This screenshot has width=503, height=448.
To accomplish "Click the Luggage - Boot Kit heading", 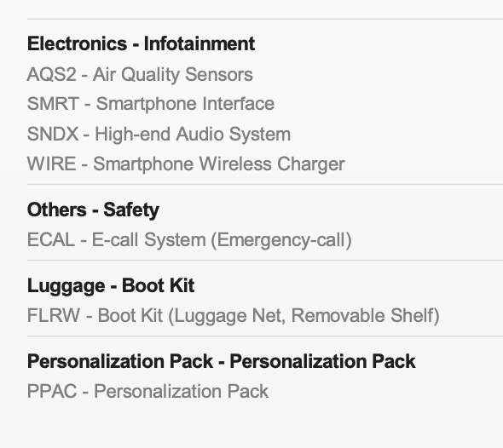I will (x=111, y=285).
